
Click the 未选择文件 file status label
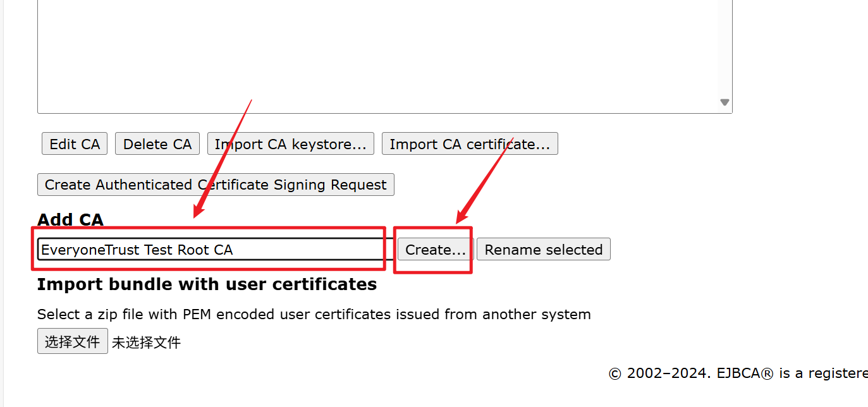tap(146, 343)
